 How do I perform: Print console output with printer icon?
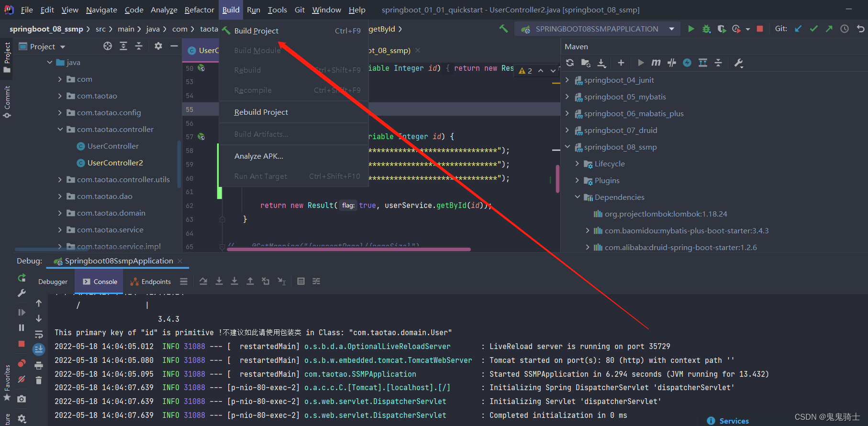pyautogui.click(x=39, y=366)
